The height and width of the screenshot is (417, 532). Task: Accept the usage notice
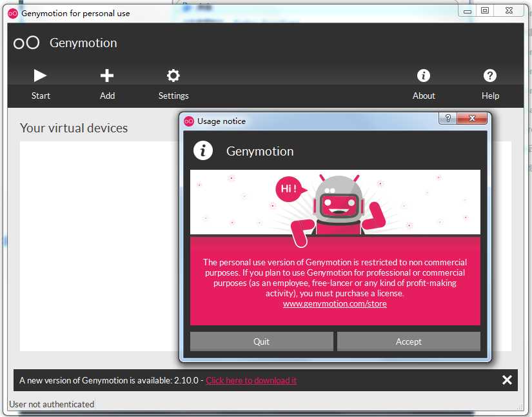coord(408,341)
